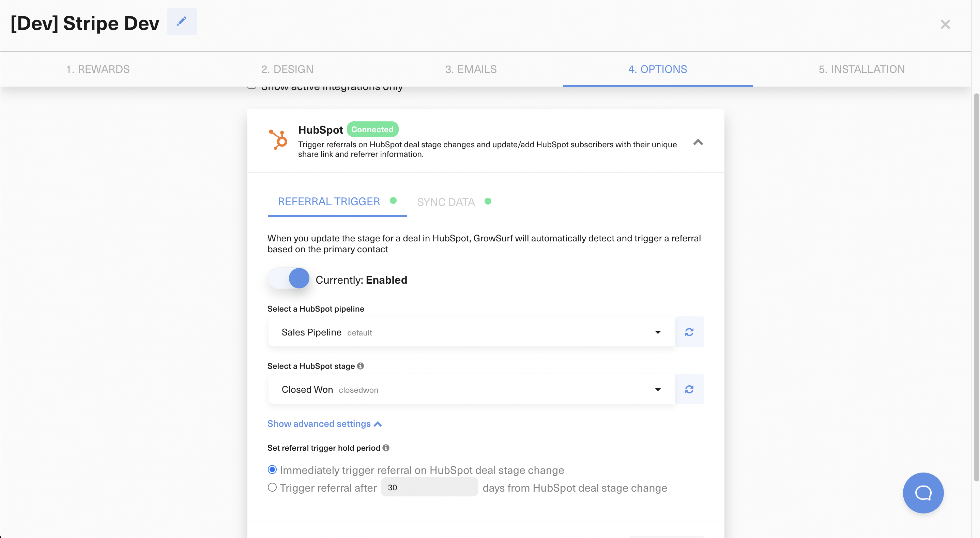980x538 pixels.
Task: Select Immediately trigger referral on deal stage change
Action: (272, 469)
